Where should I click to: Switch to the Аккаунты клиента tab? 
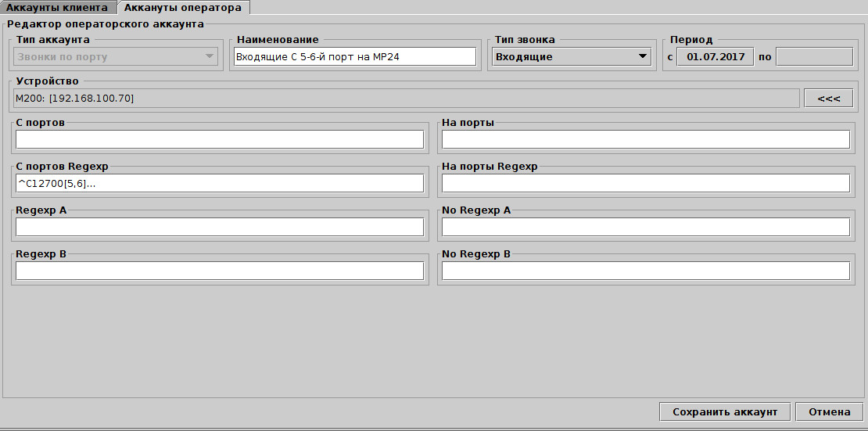tap(57, 7)
